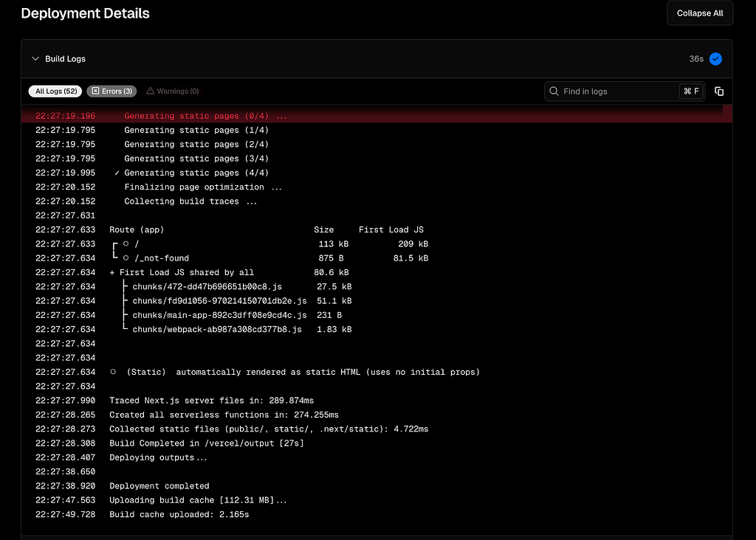The image size is (756, 540).
Task: Select the red error line Generating static pages (0/4)
Action: [x=377, y=116]
